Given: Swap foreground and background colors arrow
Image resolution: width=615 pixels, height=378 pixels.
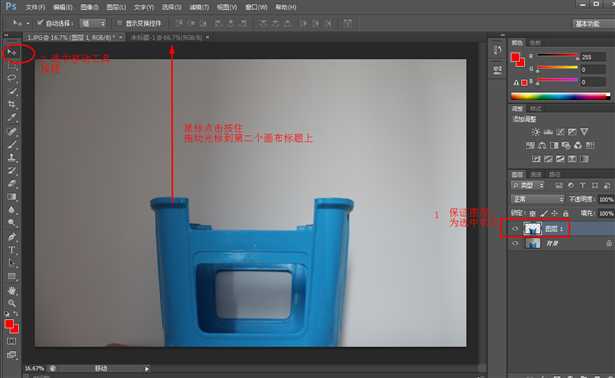Looking at the screenshot, I should pos(16,314).
